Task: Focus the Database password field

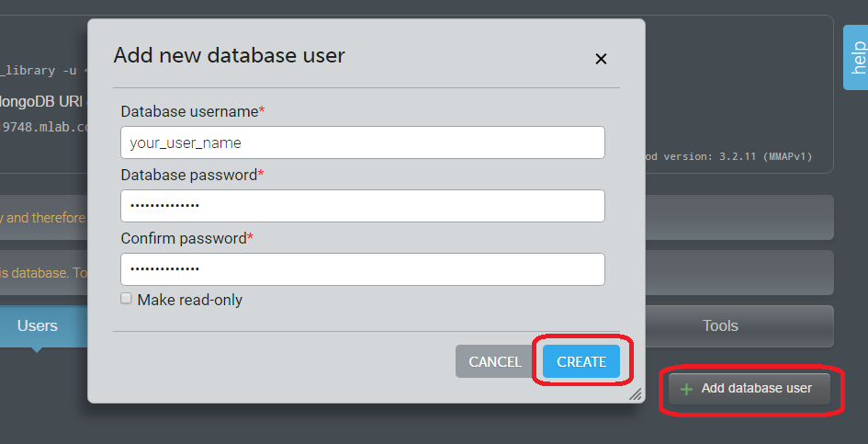Action: [x=362, y=206]
